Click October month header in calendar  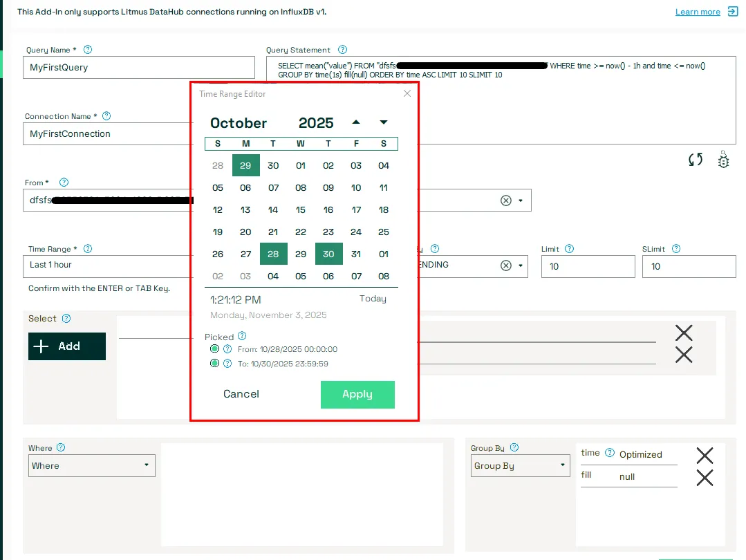tap(239, 123)
